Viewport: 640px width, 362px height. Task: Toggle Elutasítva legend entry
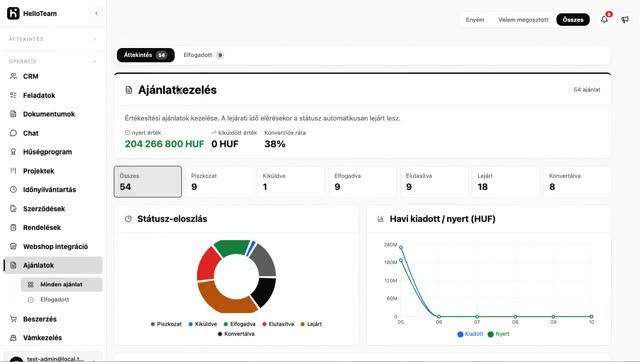click(x=278, y=324)
